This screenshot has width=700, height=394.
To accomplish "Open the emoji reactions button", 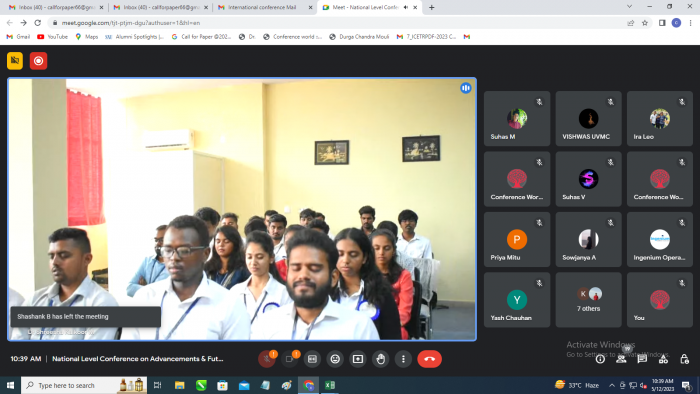I will tap(335, 359).
